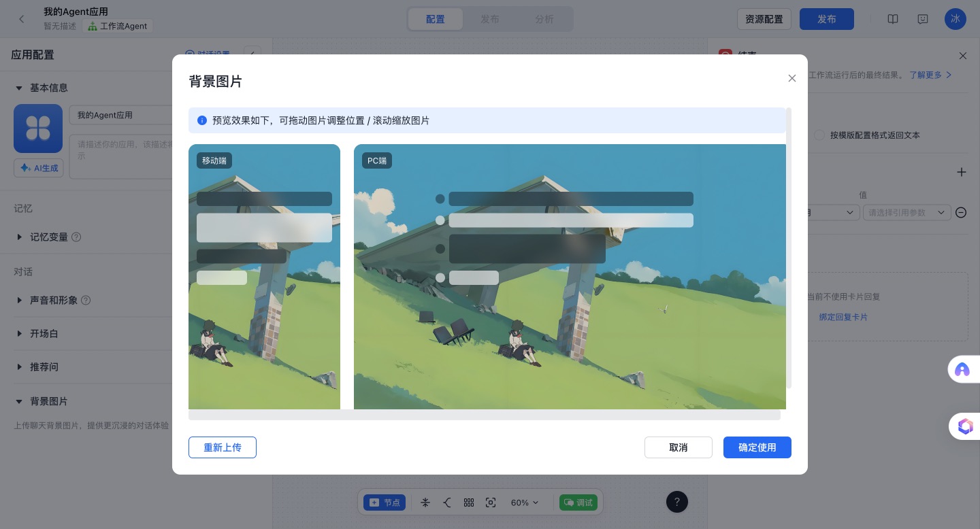Open the round question-mark help button

tap(677, 502)
